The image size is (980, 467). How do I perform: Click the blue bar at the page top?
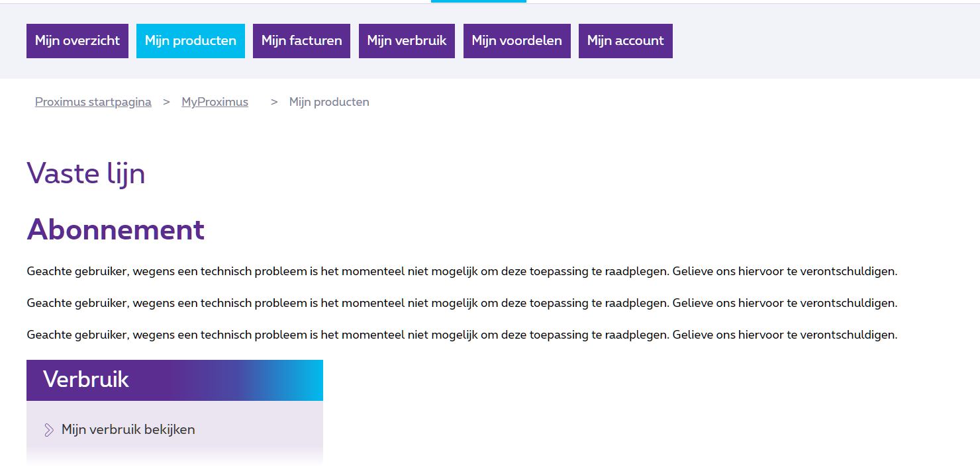pos(478,1)
